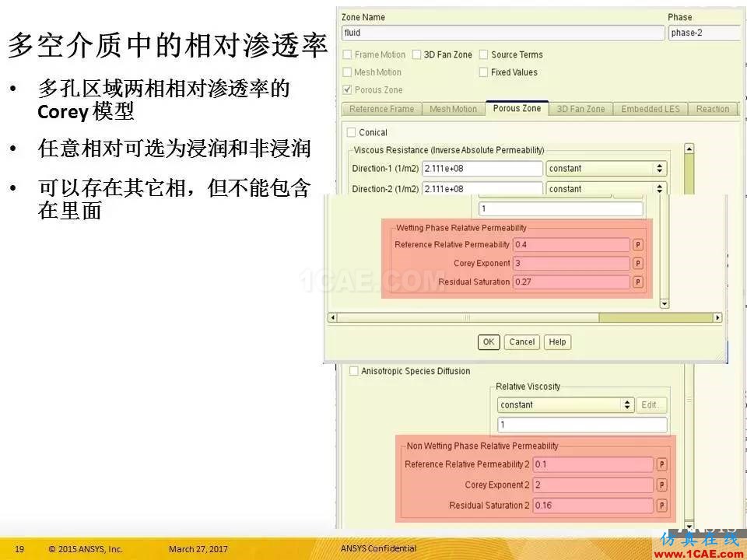Toggle Mesh Motion checkbox
Screen dimensions: 747x560
pos(347,72)
